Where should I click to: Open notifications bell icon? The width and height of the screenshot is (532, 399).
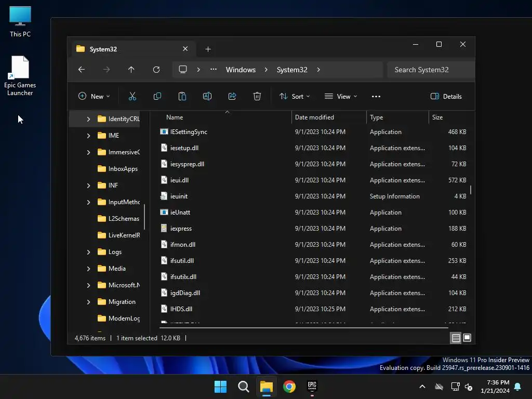click(518, 387)
